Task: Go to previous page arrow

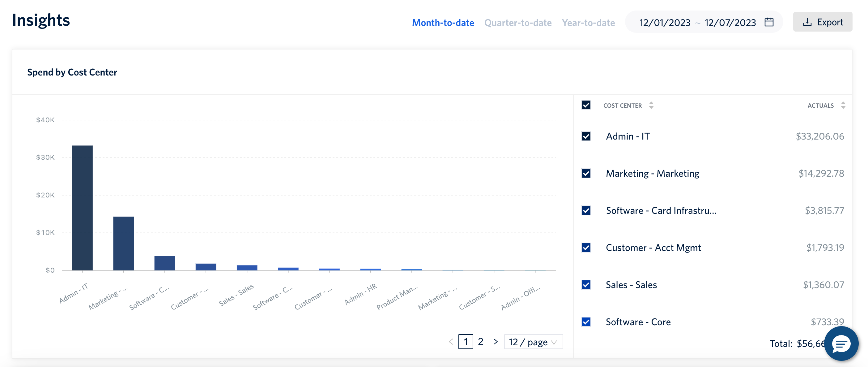Action: pos(451,342)
